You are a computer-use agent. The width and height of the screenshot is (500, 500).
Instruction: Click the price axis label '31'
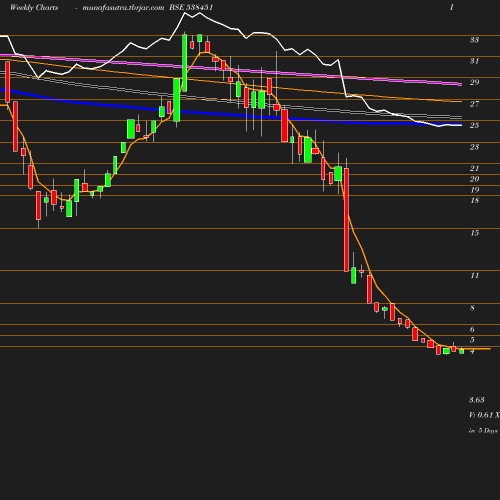click(474, 61)
